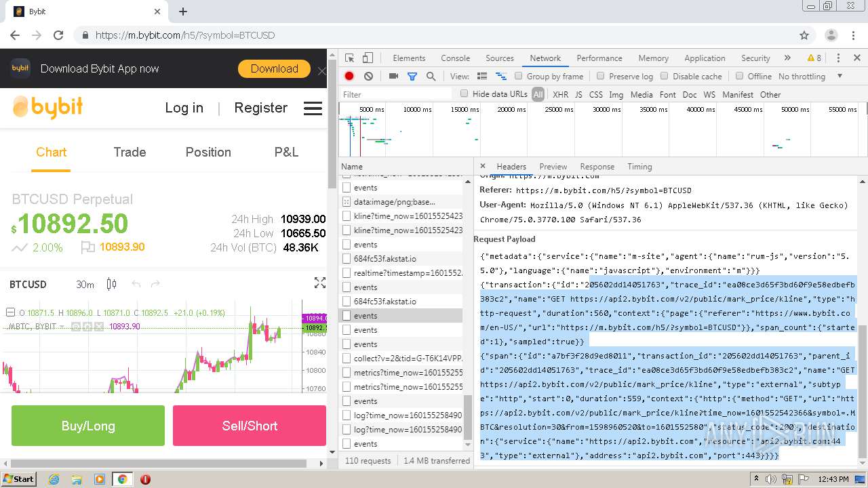The image size is (868, 488).
Task: Switch to the Preview tab
Action: click(x=553, y=166)
